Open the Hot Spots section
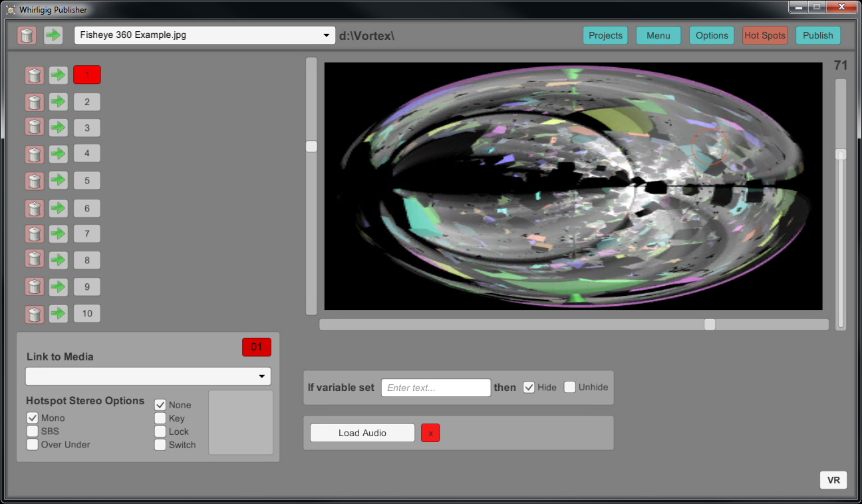This screenshot has height=504, width=862. pos(765,35)
